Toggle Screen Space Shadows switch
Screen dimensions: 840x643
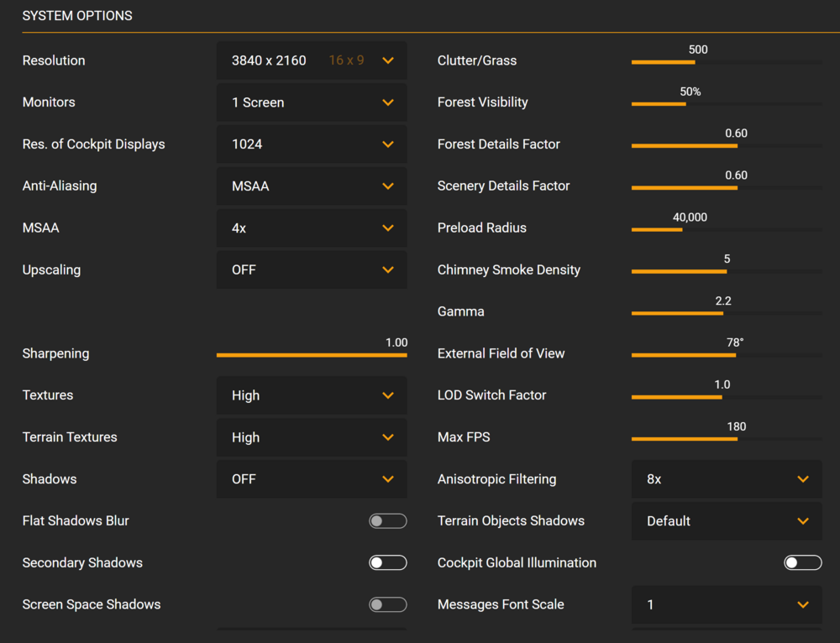point(387,604)
